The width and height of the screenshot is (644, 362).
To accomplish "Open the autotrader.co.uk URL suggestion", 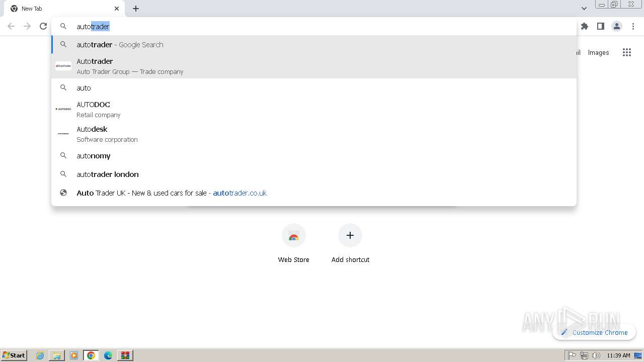I will (x=314, y=193).
